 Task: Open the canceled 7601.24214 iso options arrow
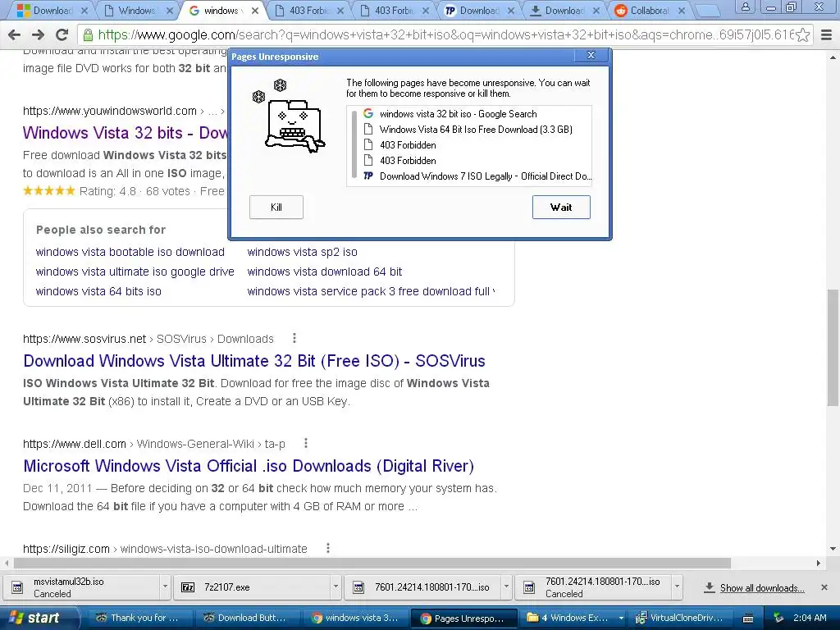click(677, 587)
